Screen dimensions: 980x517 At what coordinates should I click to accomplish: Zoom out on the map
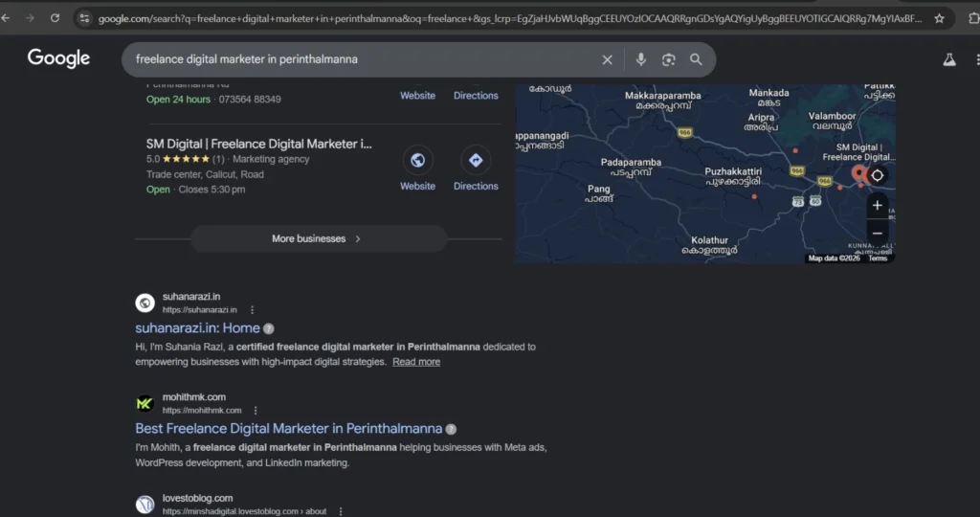877,233
